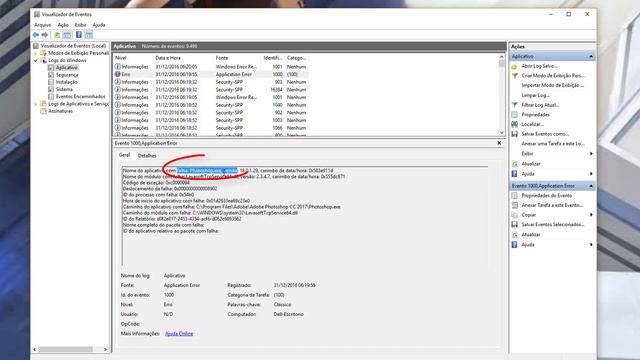Click the Abrir Log Salvo folder icon

click(x=514, y=66)
